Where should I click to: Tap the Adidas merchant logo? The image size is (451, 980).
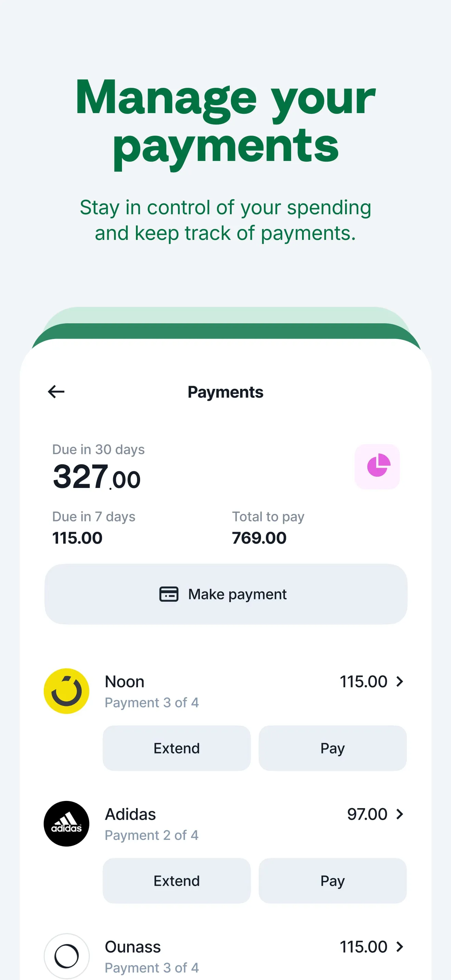[67, 824]
